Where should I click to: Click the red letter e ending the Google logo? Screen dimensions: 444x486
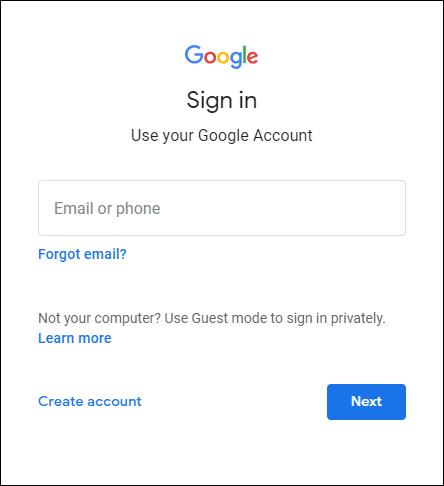[x=253, y=57]
